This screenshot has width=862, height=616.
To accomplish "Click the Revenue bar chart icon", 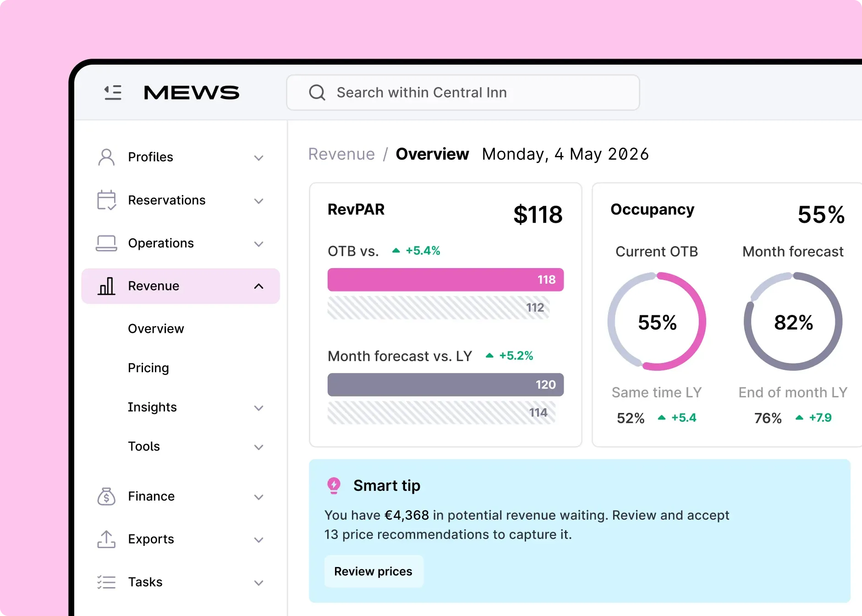I will click(x=106, y=286).
